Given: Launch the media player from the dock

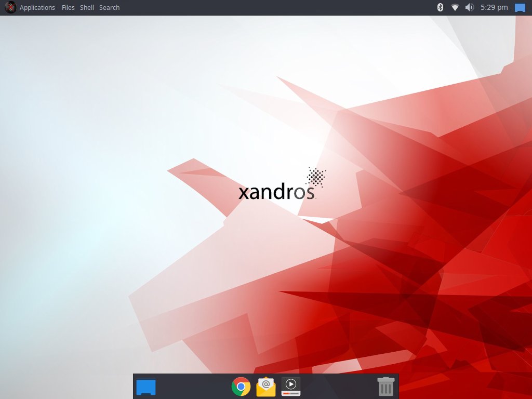Looking at the screenshot, I should 291,387.
